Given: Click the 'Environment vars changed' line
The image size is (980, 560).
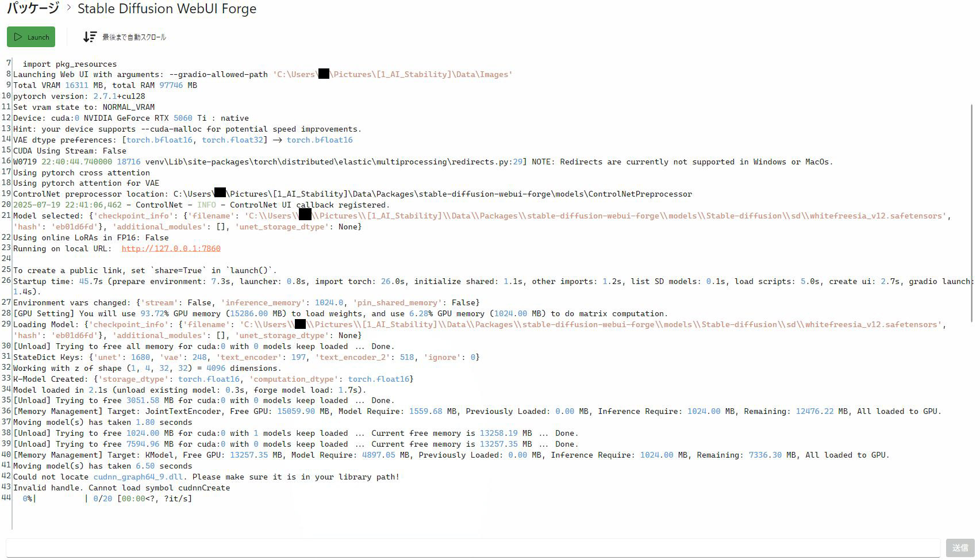Looking at the screenshot, I should click(x=247, y=302).
